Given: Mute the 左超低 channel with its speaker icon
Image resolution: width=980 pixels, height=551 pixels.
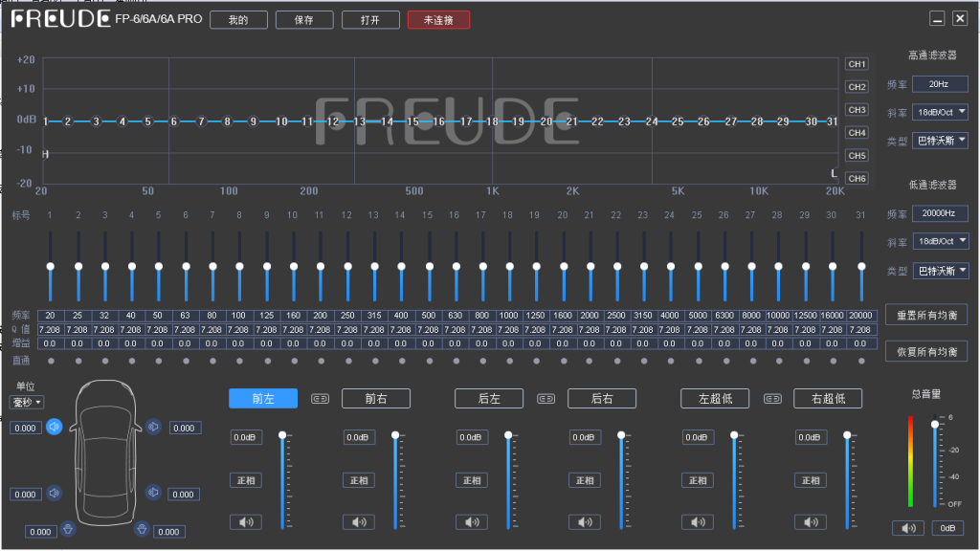Looking at the screenshot, I should coord(698,521).
